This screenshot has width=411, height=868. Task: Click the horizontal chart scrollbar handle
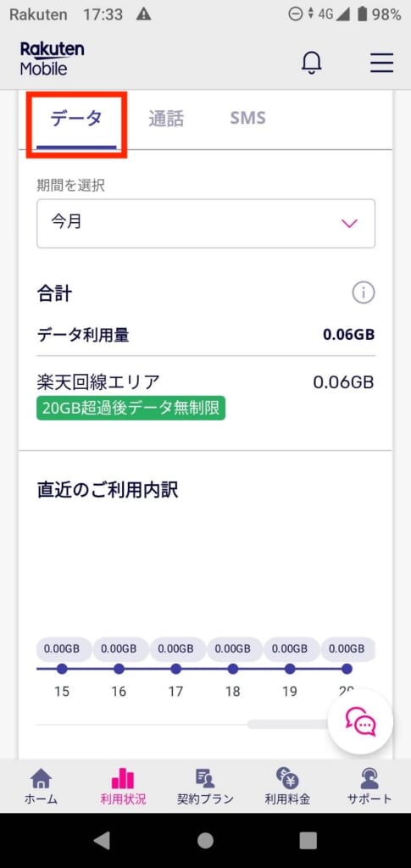(287, 724)
